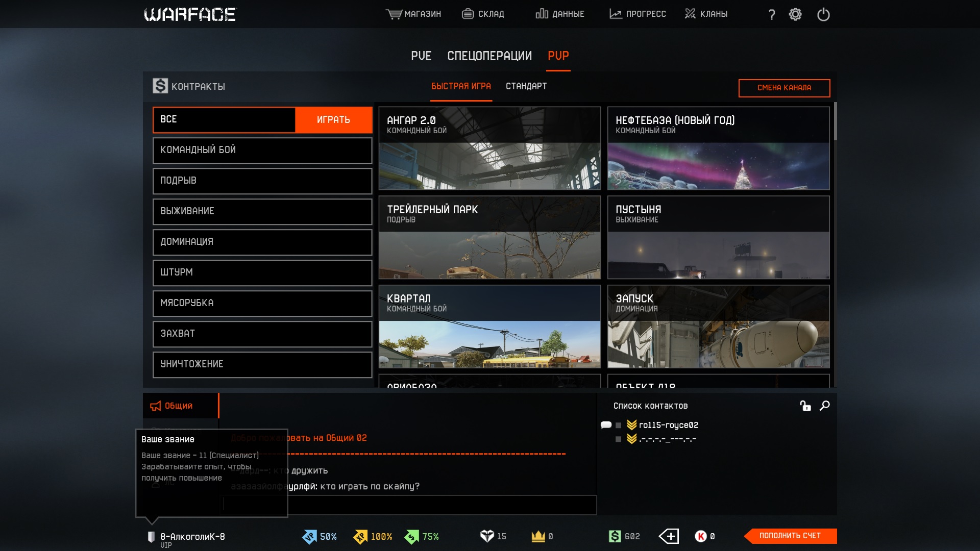Select the Командный бой mode filter
Image resolution: width=980 pixels, height=551 pixels.
click(262, 150)
